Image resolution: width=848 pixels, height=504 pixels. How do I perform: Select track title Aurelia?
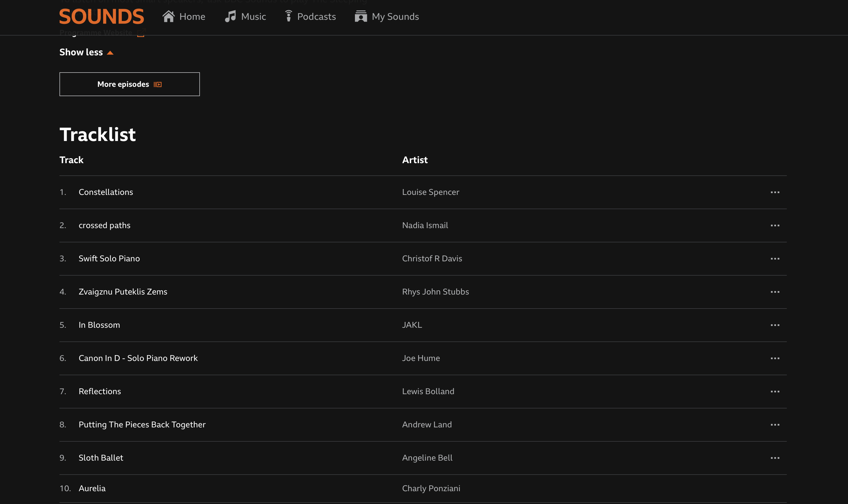click(92, 488)
